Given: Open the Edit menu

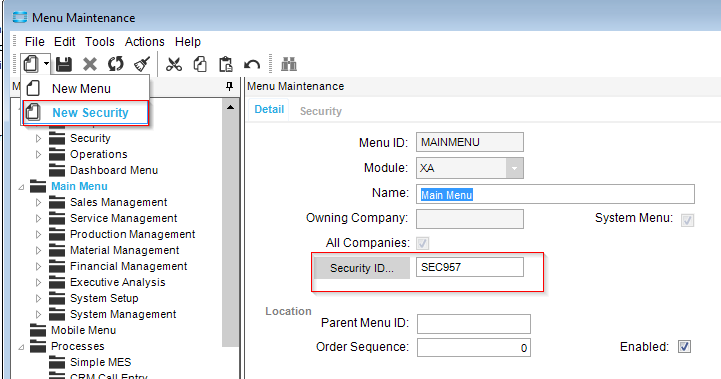Looking at the screenshot, I should point(64,42).
